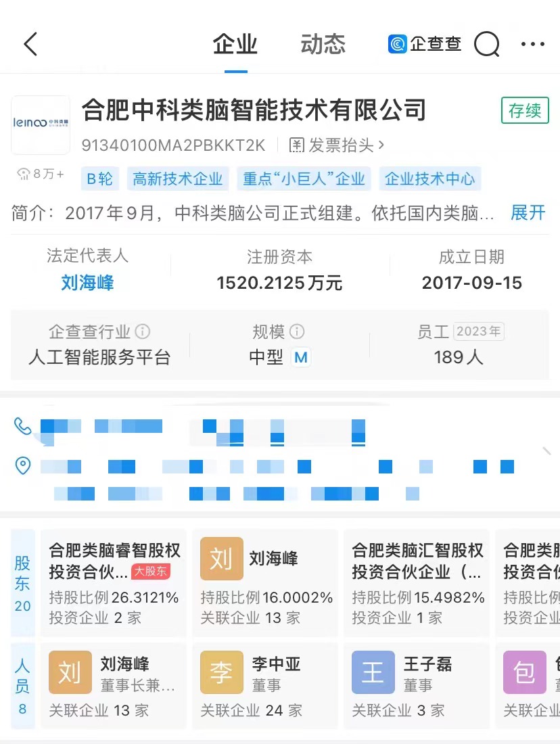Tap employee count 189人
This screenshot has width=560, height=744.
[459, 357]
